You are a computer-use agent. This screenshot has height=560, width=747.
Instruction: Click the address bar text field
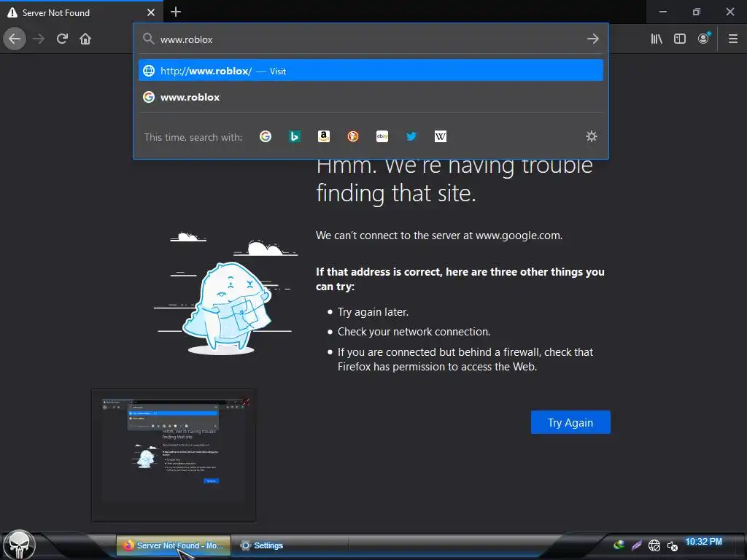pyautogui.click(x=371, y=39)
